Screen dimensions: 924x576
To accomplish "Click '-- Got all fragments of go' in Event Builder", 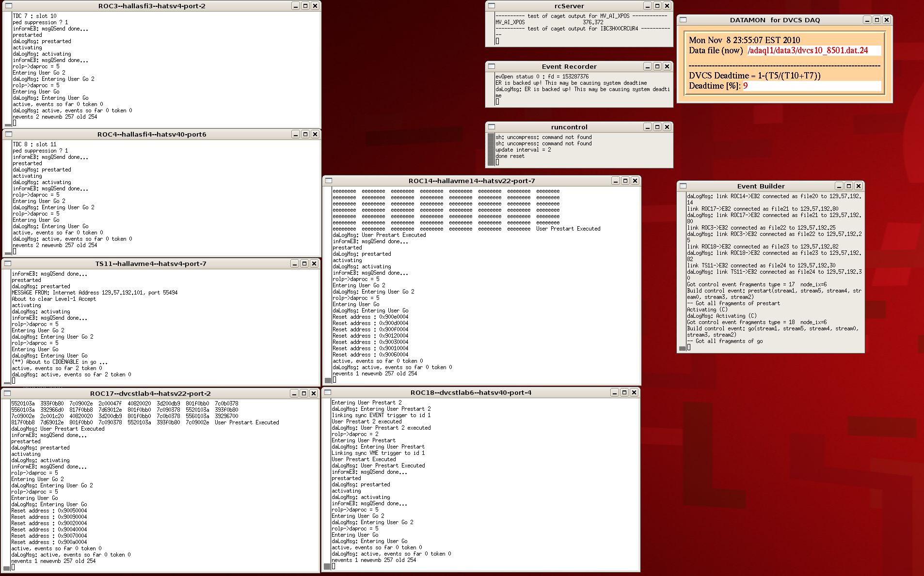I will (725, 341).
